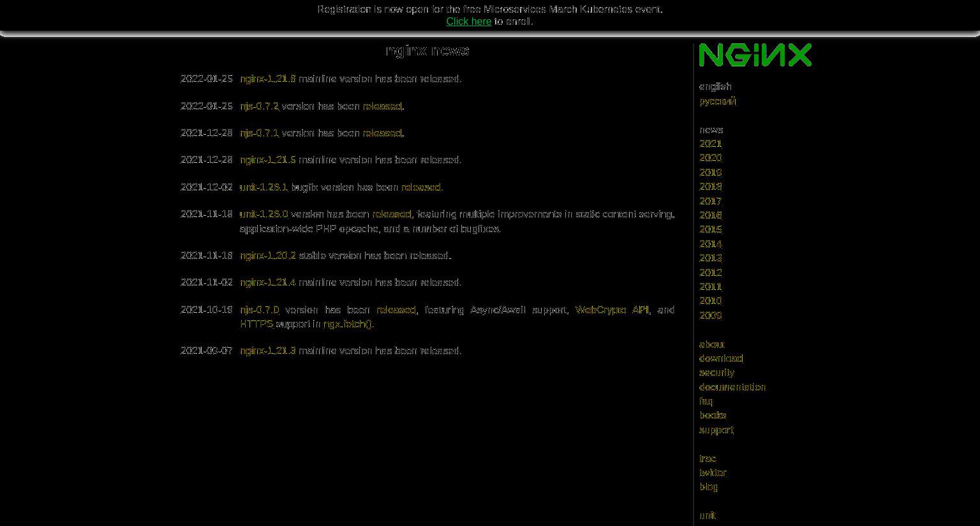Select 2012 news archive
Viewport: 980px width, 526px height.
pos(711,273)
